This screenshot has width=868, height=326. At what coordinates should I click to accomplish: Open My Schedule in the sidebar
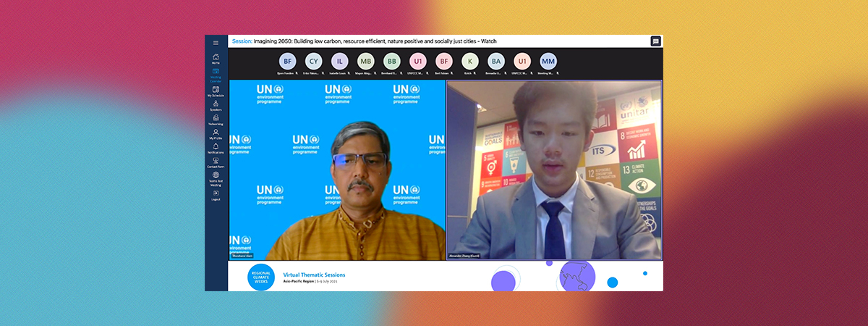216,91
